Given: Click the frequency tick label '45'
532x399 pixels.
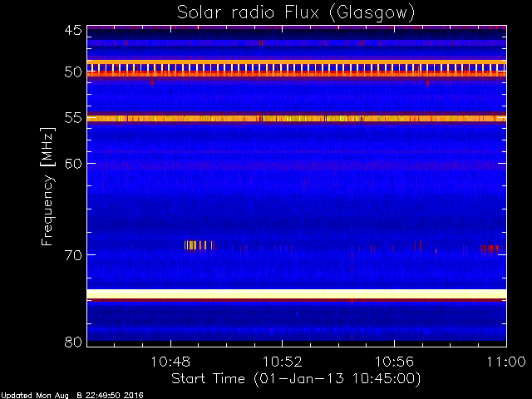Looking at the screenshot, I should click(x=73, y=31).
